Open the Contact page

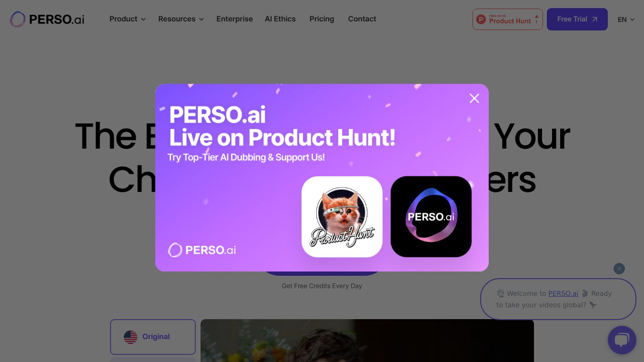pos(362,19)
